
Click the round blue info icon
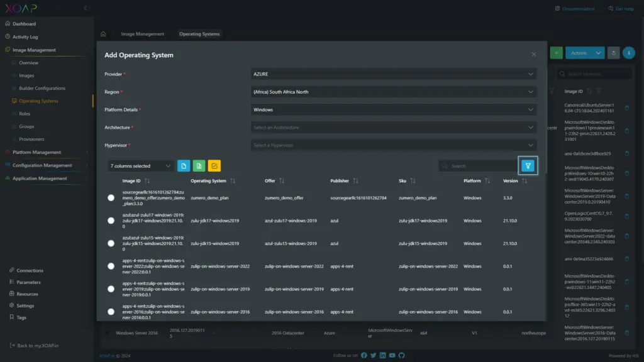point(629,53)
